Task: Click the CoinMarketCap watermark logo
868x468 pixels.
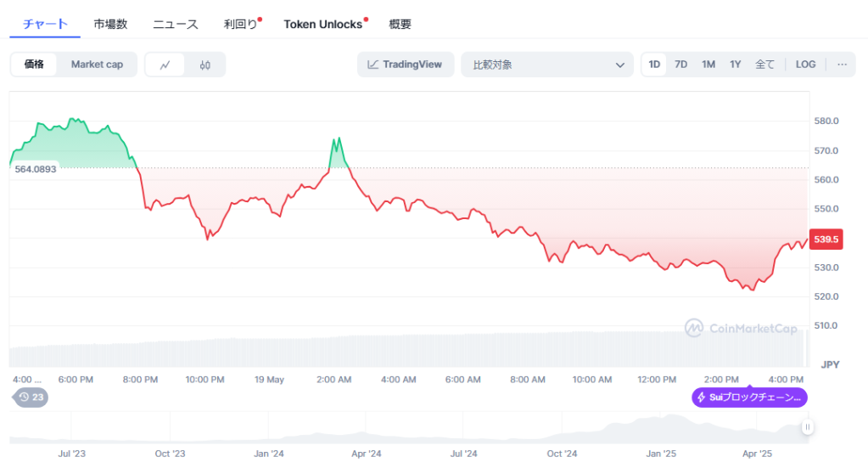Action: coord(742,328)
